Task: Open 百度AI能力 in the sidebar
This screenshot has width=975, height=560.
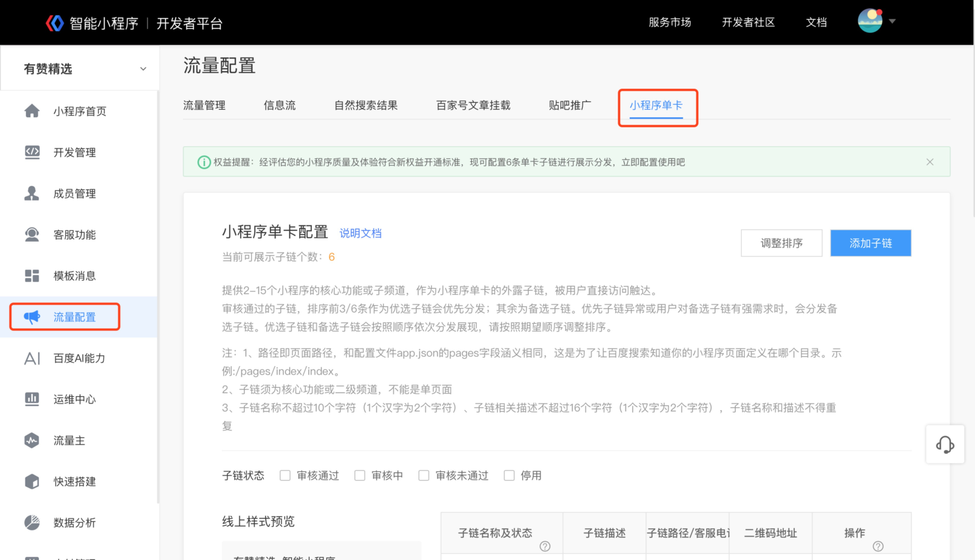Action: tap(79, 358)
